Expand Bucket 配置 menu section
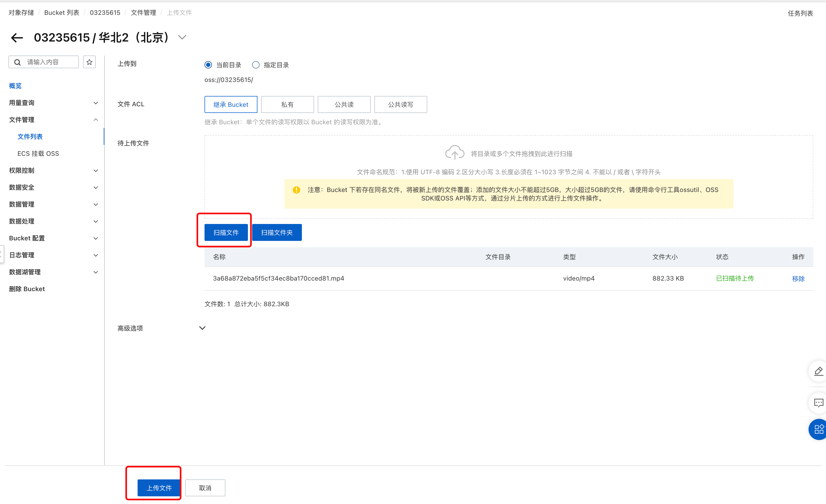 (x=96, y=238)
